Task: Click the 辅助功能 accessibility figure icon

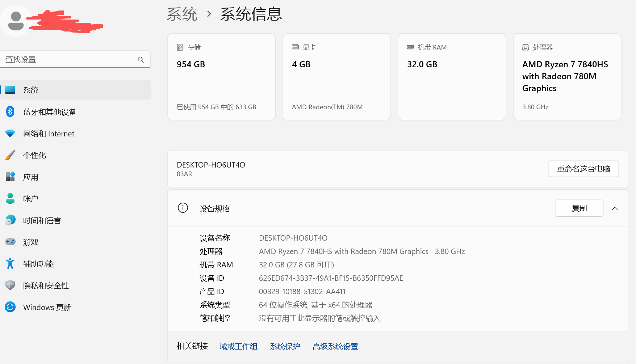Action: (x=10, y=263)
